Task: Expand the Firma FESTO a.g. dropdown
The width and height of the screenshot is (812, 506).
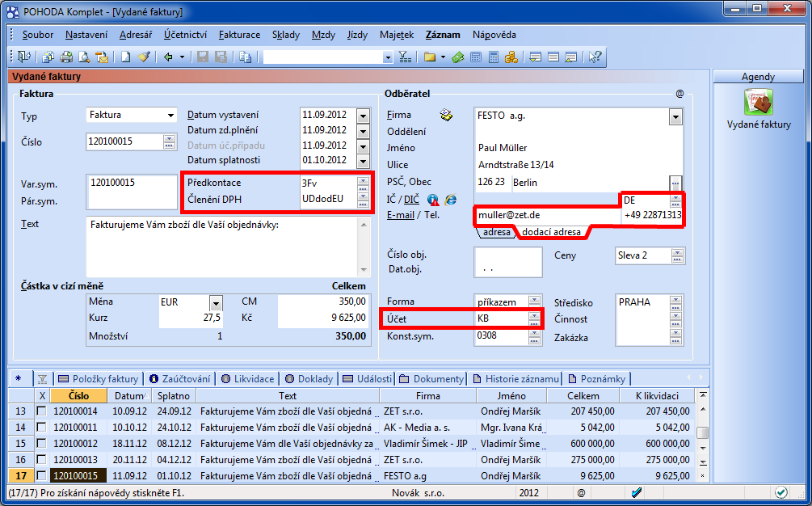Action: [675, 117]
